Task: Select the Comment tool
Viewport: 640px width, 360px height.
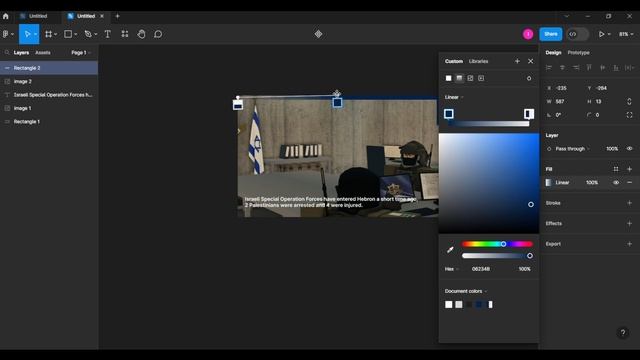Action: pos(158,34)
